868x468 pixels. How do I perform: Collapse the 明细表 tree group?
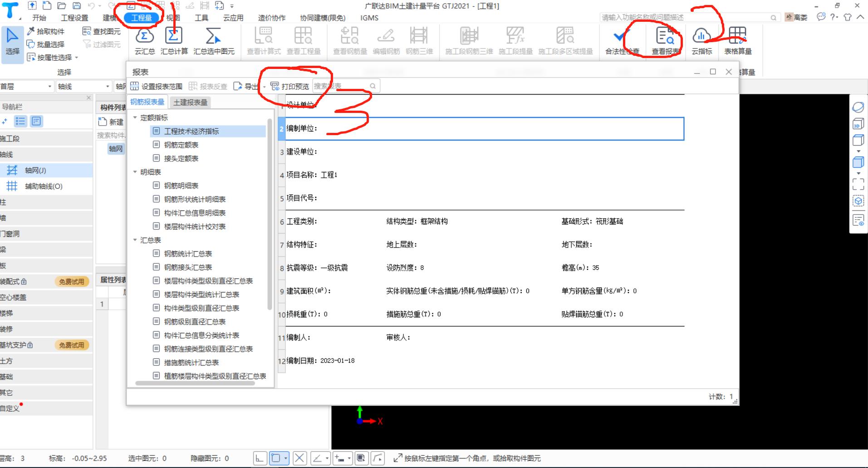pyautogui.click(x=135, y=172)
